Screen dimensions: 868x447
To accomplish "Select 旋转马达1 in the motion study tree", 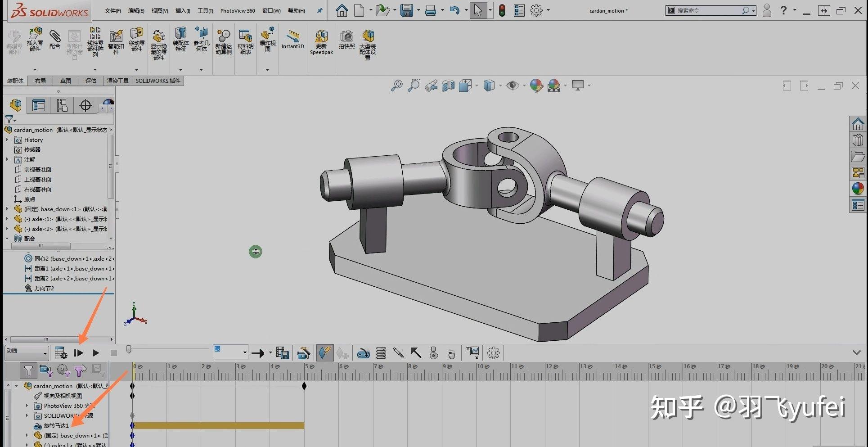I will tap(57, 425).
